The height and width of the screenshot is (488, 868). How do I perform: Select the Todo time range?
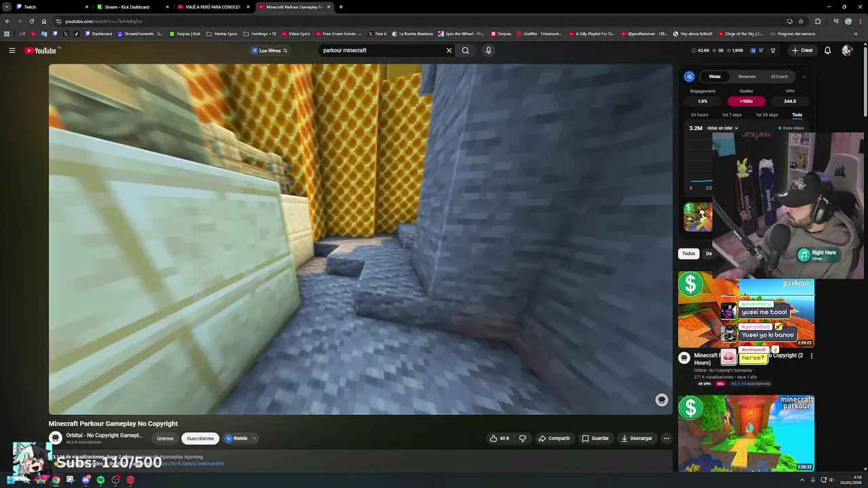pos(797,115)
